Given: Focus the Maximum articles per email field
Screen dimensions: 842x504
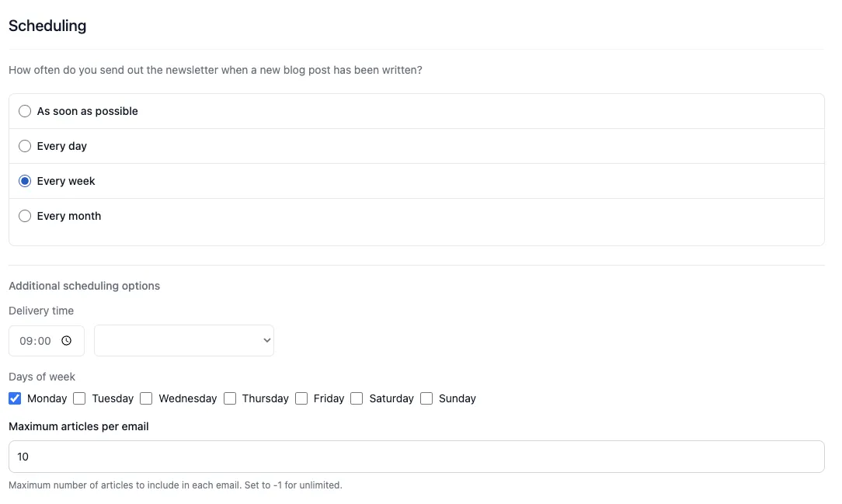Looking at the screenshot, I should 416,457.
